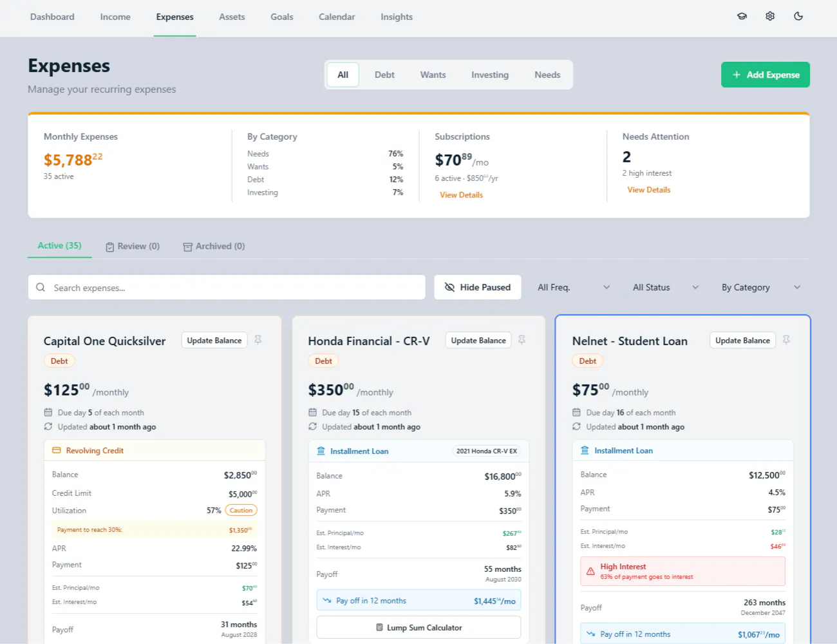View Details for Subscriptions
The image size is (837, 644).
click(x=461, y=195)
